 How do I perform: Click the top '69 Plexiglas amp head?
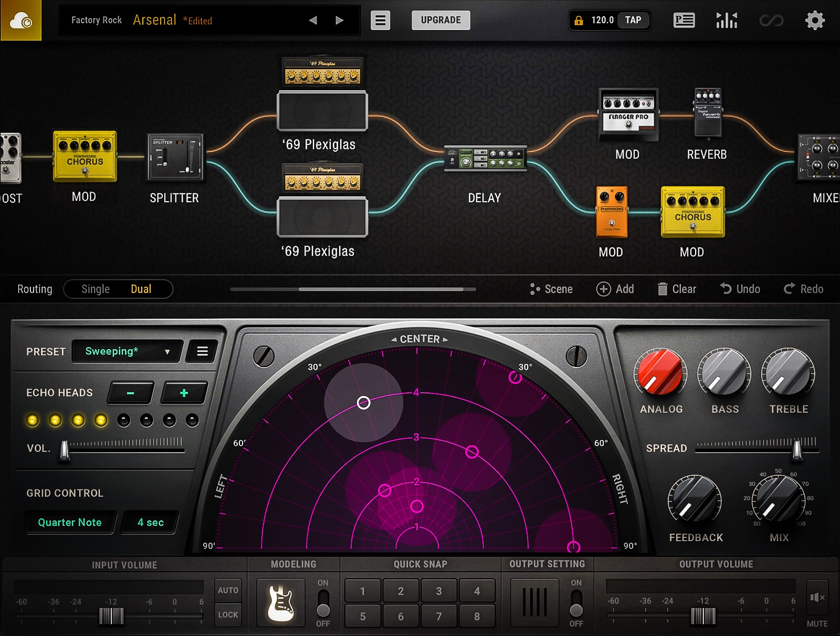click(x=322, y=71)
